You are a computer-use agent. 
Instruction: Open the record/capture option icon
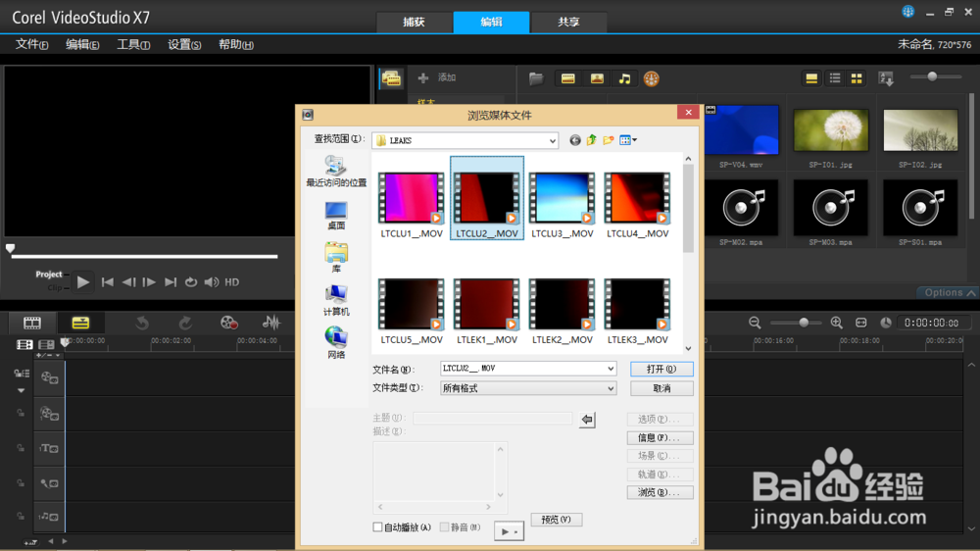coord(228,323)
